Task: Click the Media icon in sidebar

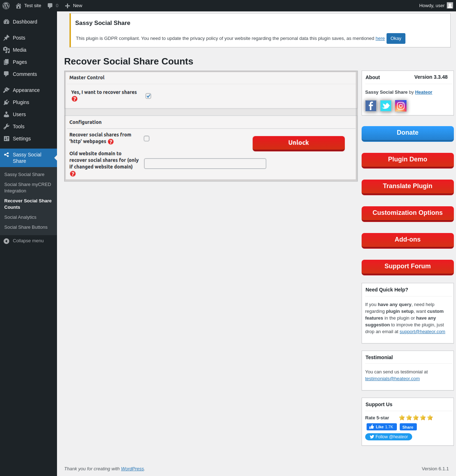Action: point(6,50)
